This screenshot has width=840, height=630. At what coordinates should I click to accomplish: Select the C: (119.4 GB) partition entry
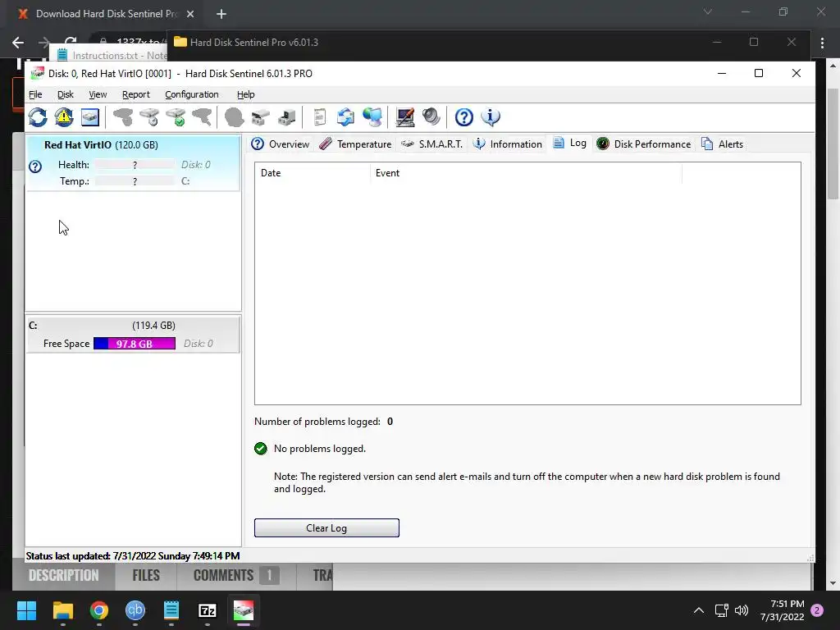(x=134, y=335)
